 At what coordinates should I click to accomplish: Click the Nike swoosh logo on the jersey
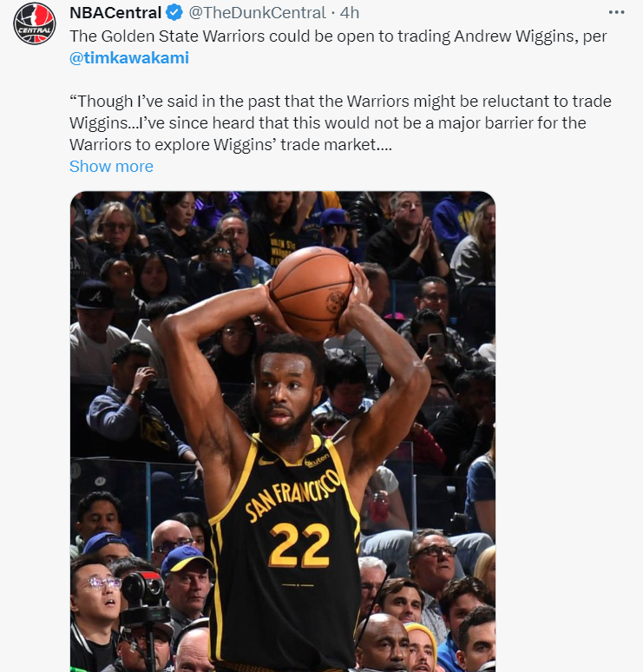[x=268, y=461]
